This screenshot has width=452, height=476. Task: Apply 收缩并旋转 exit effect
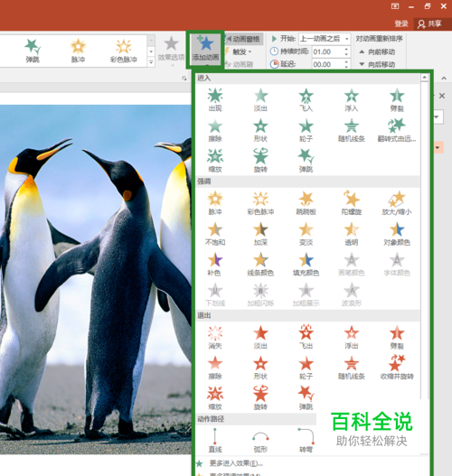397,368
